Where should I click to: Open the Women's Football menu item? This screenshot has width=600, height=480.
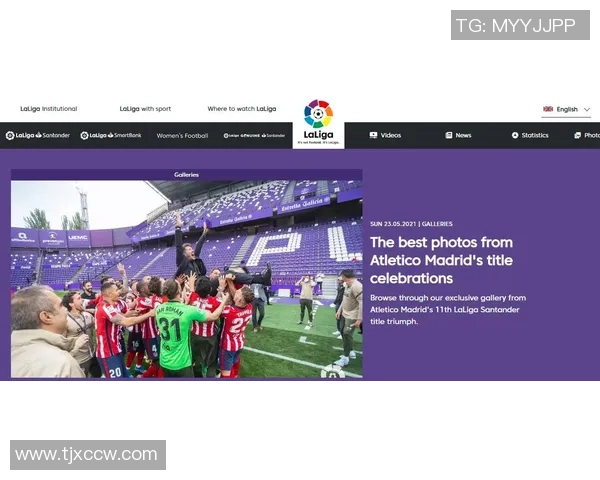pyautogui.click(x=182, y=136)
